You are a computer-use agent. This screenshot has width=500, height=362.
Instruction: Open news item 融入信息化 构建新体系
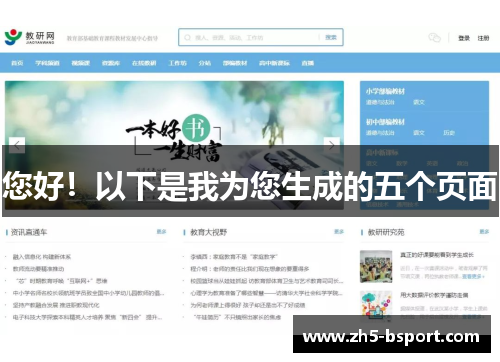[42, 257]
